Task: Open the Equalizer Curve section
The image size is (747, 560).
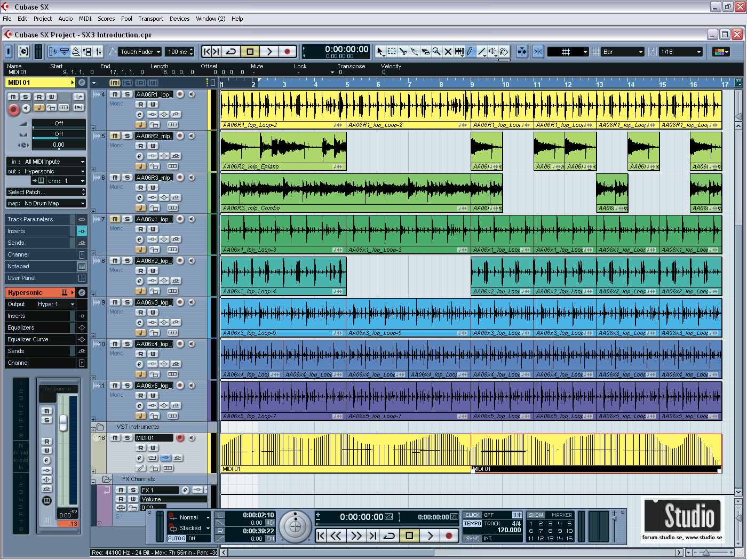Action: pos(41,339)
